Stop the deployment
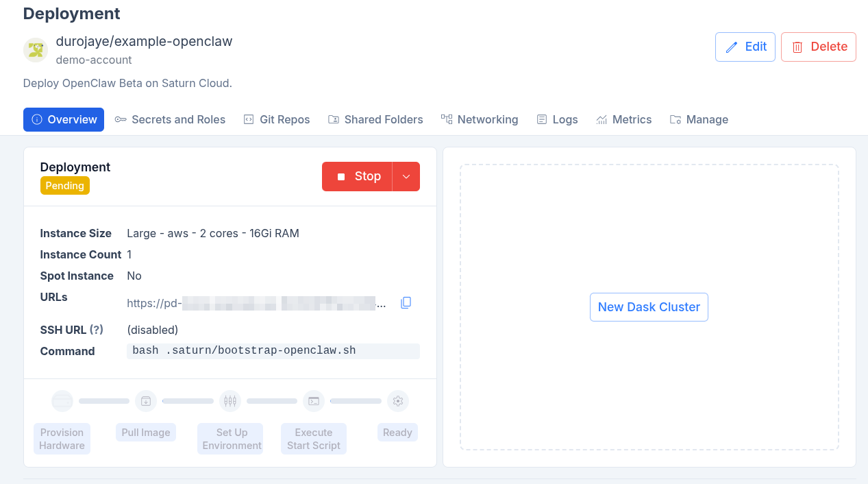 pyautogui.click(x=358, y=177)
